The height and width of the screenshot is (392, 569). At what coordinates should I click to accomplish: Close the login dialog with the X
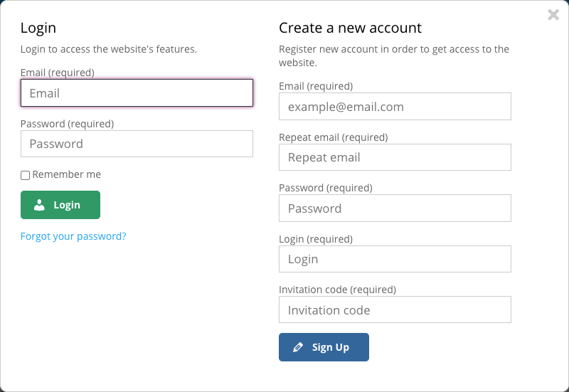pyautogui.click(x=553, y=14)
